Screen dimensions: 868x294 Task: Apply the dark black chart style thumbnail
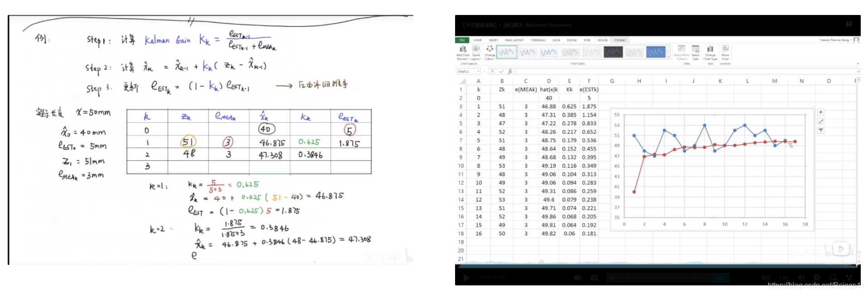613,53
